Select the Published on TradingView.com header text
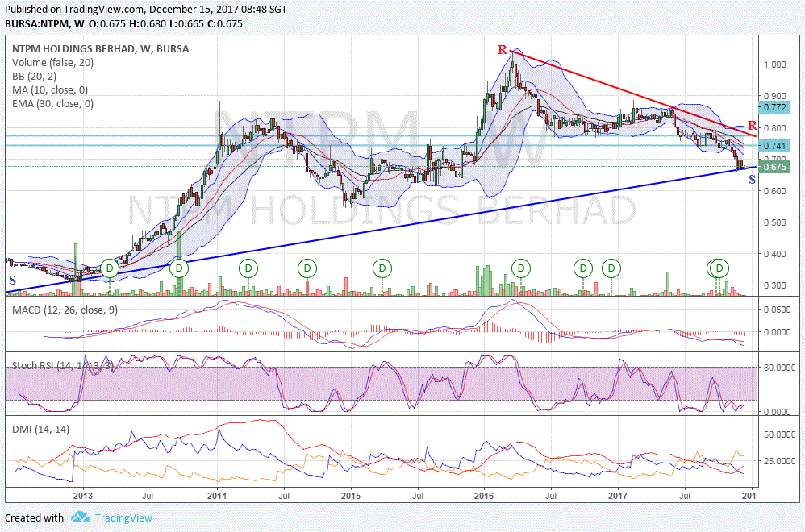Viewport: 805px width, 532px height. pos(146,9)
